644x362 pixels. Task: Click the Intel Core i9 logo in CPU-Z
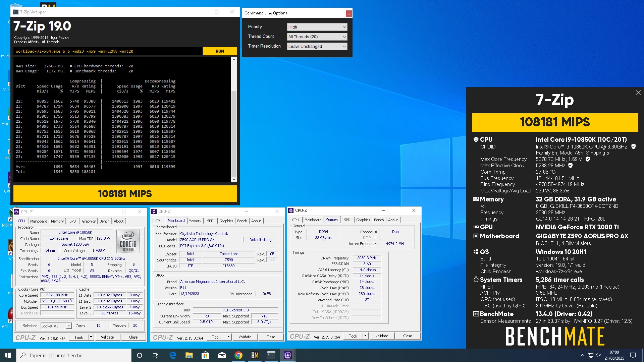128,241
